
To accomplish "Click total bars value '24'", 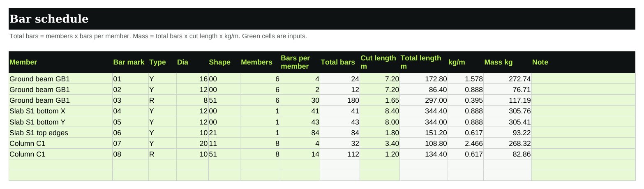I will coord(340,79).
